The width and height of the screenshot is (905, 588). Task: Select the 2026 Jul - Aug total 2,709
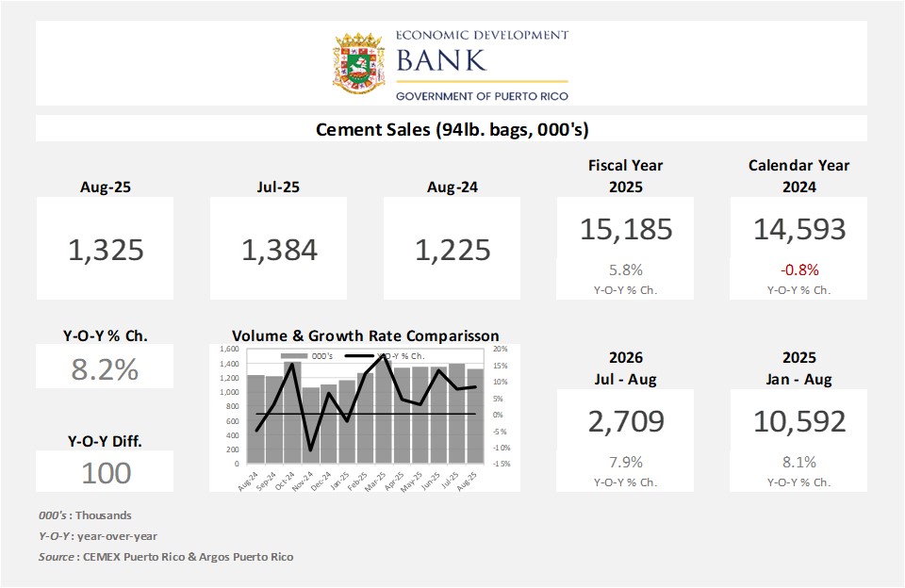click(625, 421)
